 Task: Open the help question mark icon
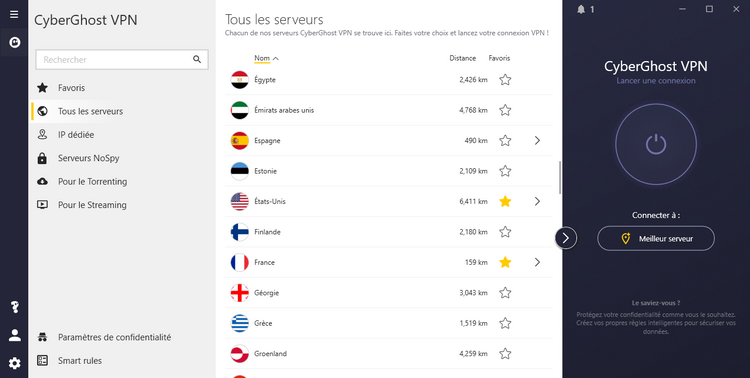[14, 307]
